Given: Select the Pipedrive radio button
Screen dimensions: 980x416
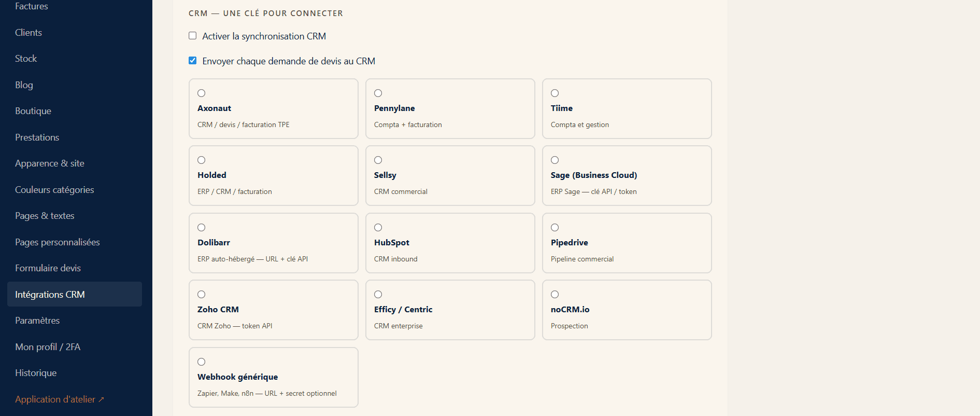Looking at the screenshot, I should 555,228.
